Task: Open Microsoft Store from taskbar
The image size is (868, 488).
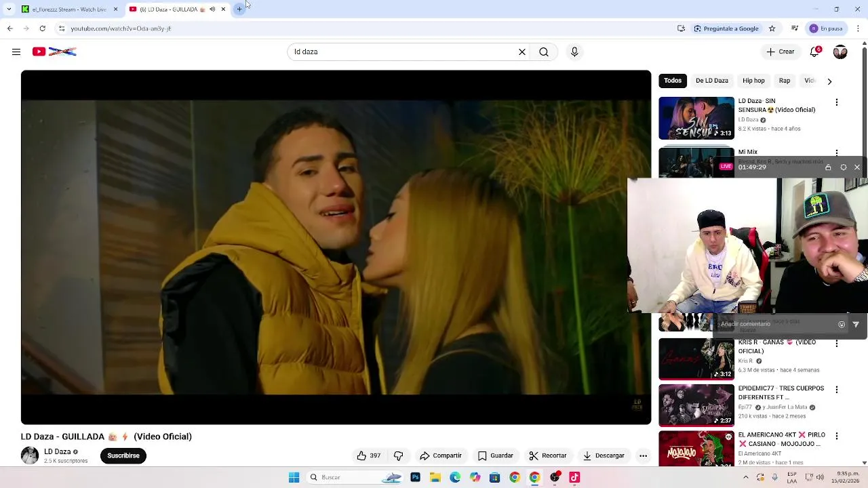Action: point(494,477)
